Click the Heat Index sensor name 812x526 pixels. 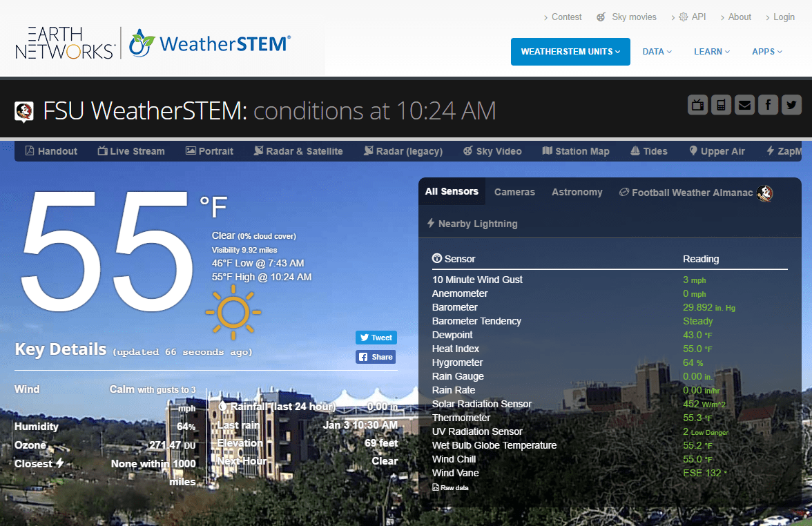[x=455, y=349]
